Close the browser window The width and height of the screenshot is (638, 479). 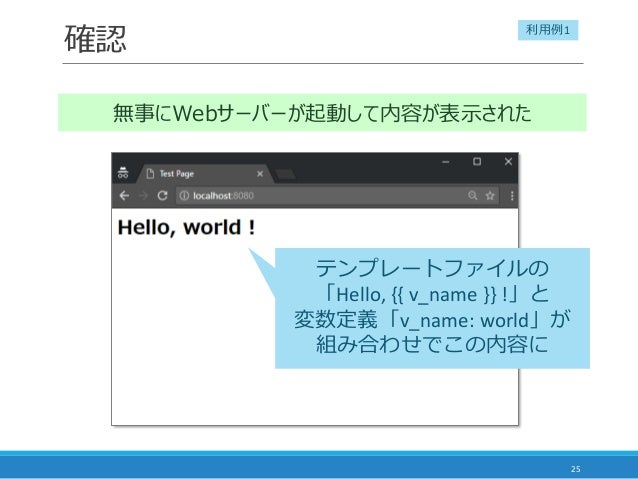508,162
